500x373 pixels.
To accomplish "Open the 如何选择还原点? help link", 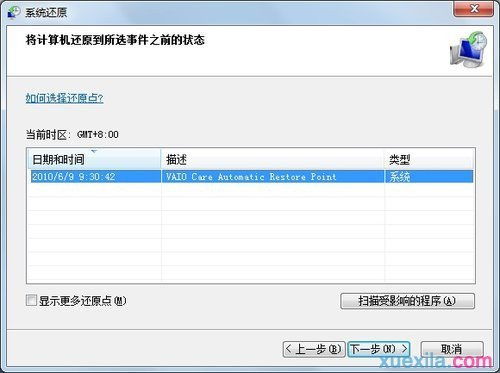I will 65,98.
